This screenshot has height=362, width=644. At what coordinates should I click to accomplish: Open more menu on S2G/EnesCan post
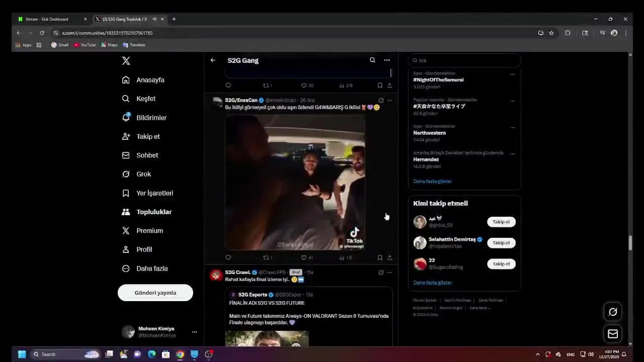click(389, 101)
